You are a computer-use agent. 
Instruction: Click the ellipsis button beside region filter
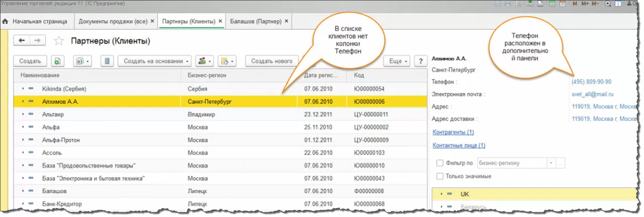point(559,163)
